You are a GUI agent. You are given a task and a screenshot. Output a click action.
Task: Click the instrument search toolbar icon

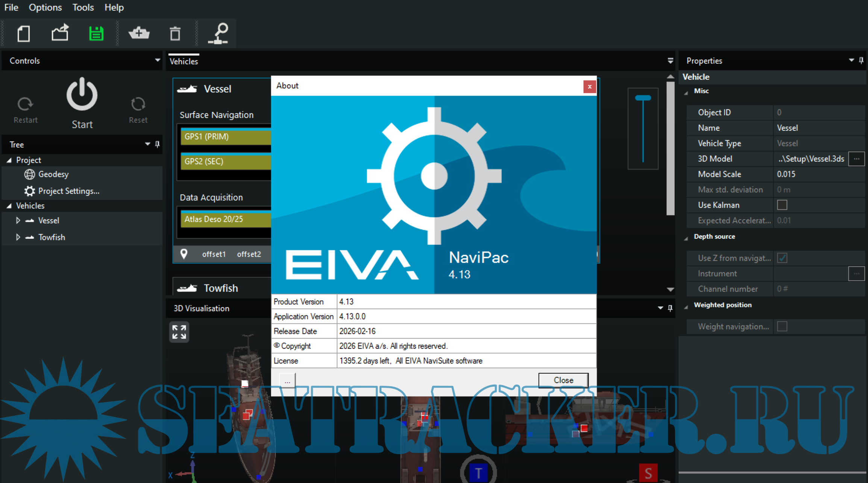(219, 33)
